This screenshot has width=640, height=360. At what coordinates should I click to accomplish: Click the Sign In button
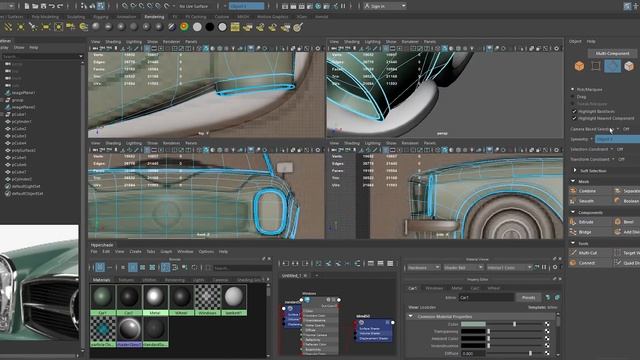(384, 6)
